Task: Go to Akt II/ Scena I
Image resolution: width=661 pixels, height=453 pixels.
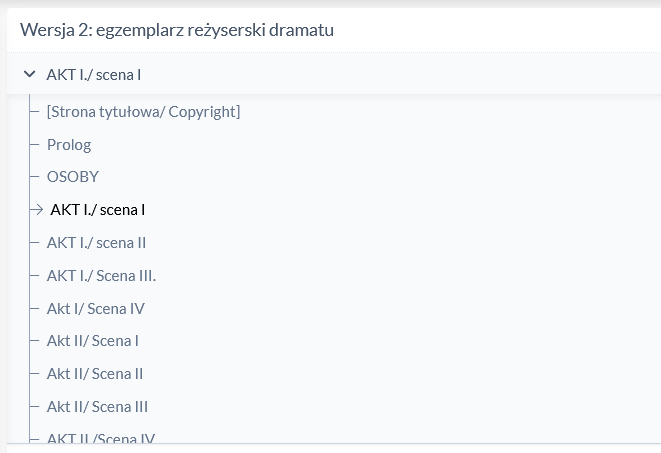Action: pyautogui.click(x=92, y=341)
